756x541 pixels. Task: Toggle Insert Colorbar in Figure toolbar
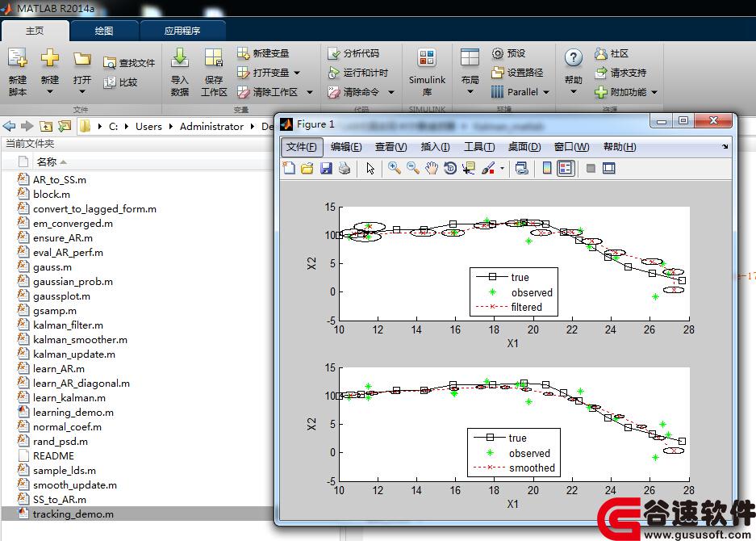547,168
